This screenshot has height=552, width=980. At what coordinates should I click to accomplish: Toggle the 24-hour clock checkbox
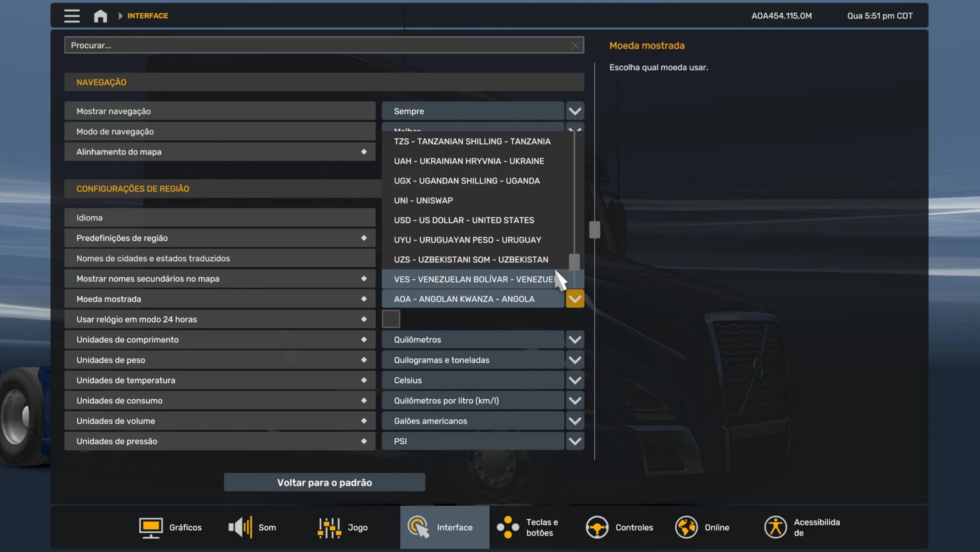391,319
